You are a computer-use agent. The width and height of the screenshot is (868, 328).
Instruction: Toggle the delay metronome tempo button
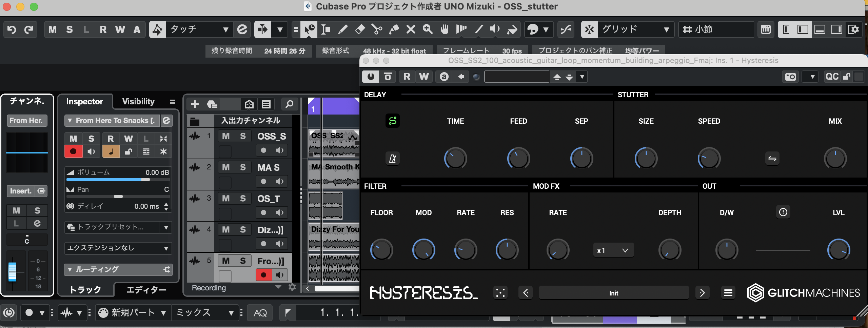coord(393,158)
